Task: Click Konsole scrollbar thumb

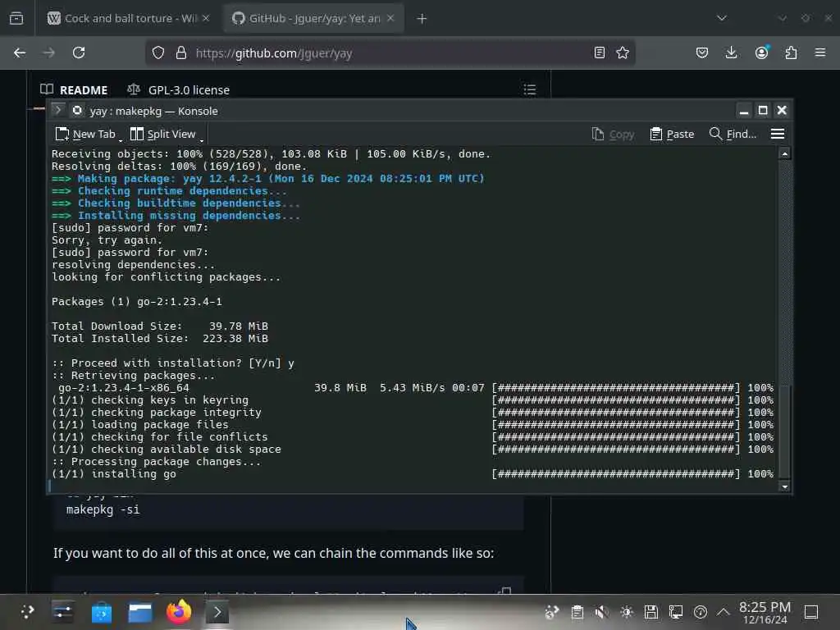Action: (784, 431)
